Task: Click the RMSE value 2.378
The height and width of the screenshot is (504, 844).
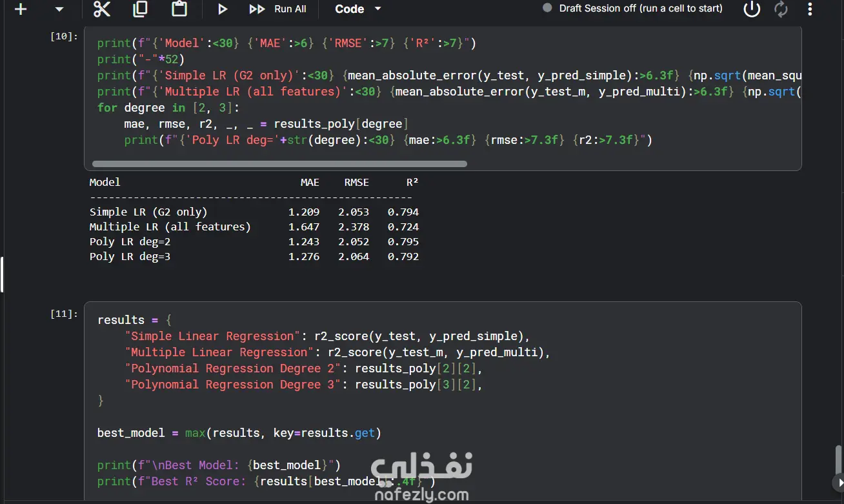Action: (x=354, y=227)
